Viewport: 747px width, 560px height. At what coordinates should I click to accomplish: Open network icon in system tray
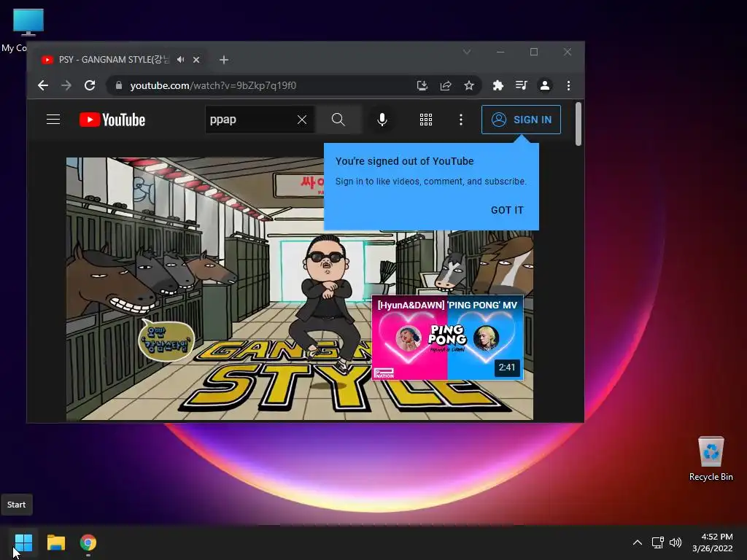click(x=658, y=542)
